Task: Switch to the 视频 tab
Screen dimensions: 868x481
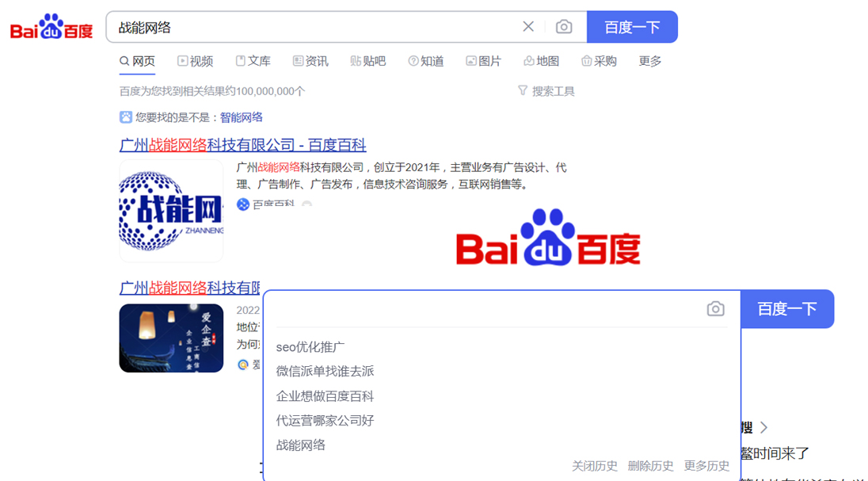Action: pyautogui.click(x=195, y=61)
